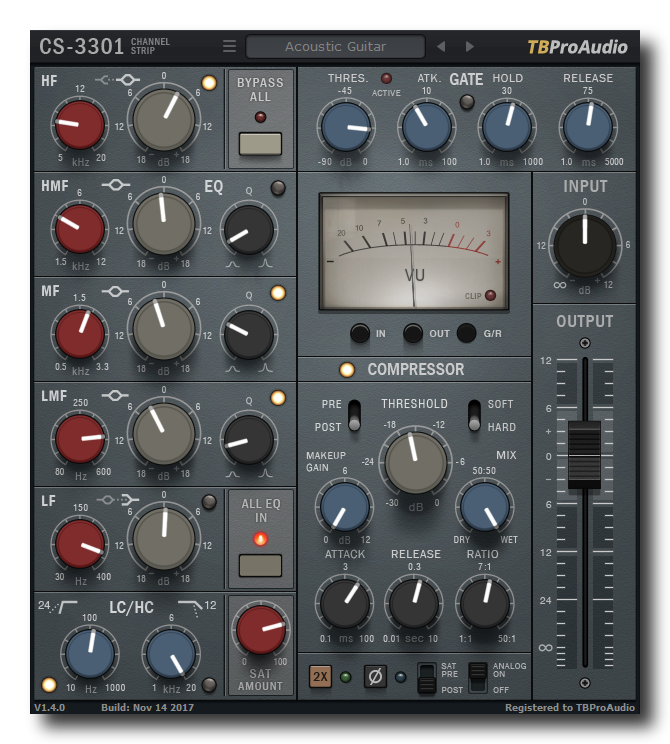Flip the Soft/Hard knee switch
The image size is (670, 744).
click(474, 415)
